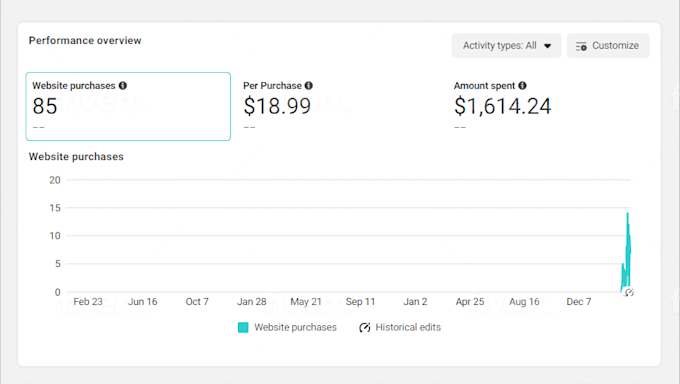Click the info icon next to Amount spent
Image resolution: width=680 pixels, height=384 pixels.
(x=523, y=85)
